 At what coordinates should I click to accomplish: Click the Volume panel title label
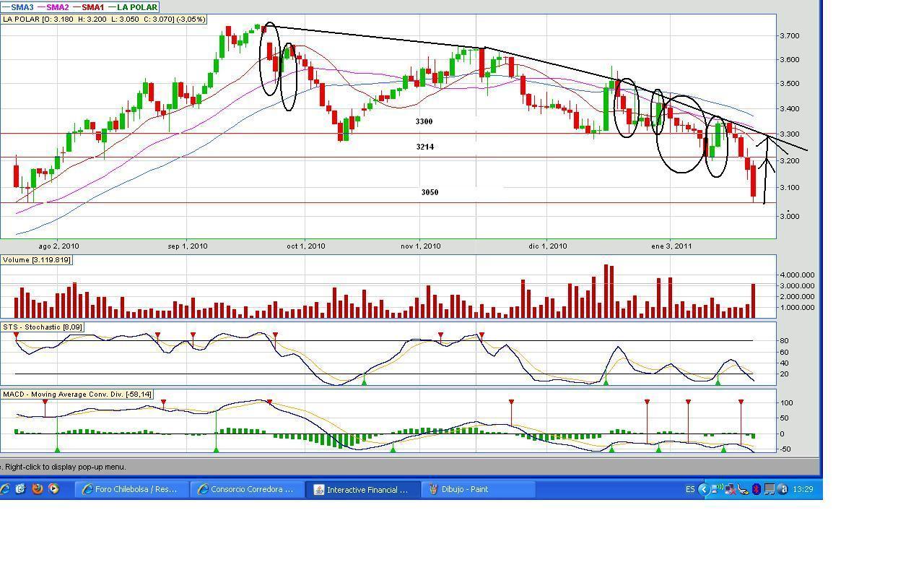(37, 260)
